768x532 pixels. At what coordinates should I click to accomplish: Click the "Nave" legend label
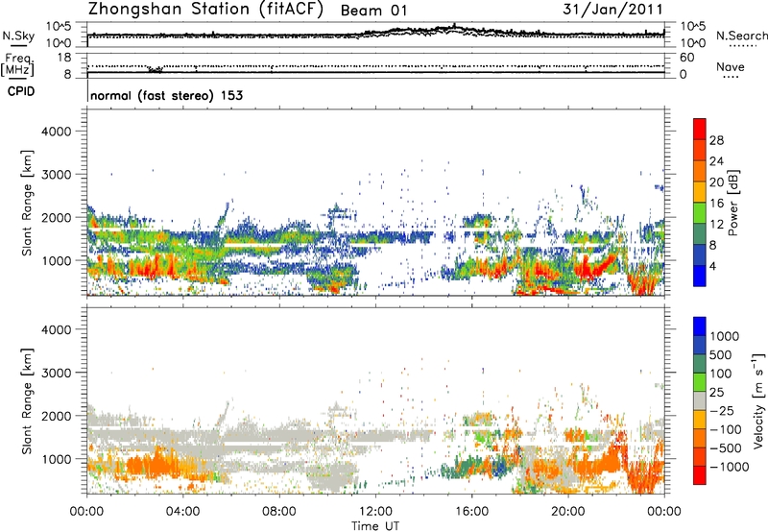(731, 66)
